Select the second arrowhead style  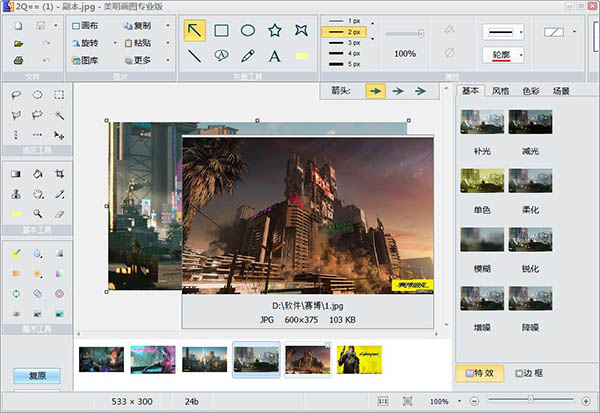398,91
